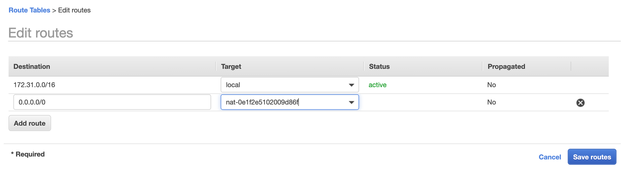Save the routes
The width and height of the screenshot is (644, 196).
coord(592,157)
